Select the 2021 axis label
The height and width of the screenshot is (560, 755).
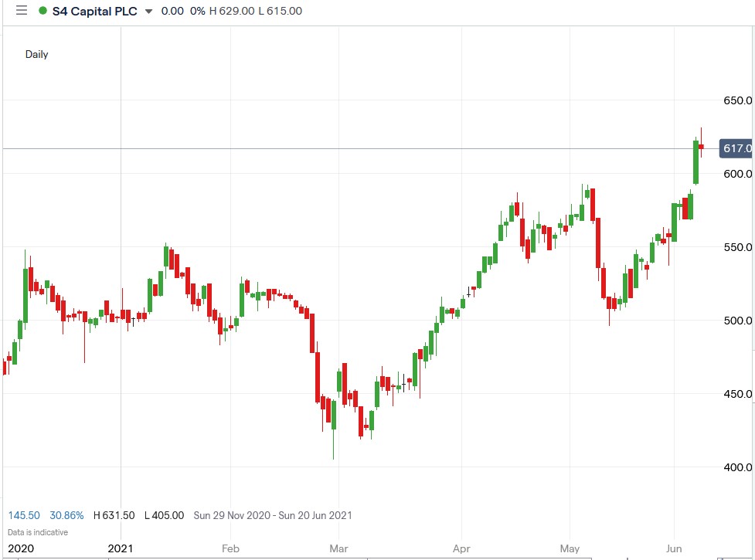121,548
